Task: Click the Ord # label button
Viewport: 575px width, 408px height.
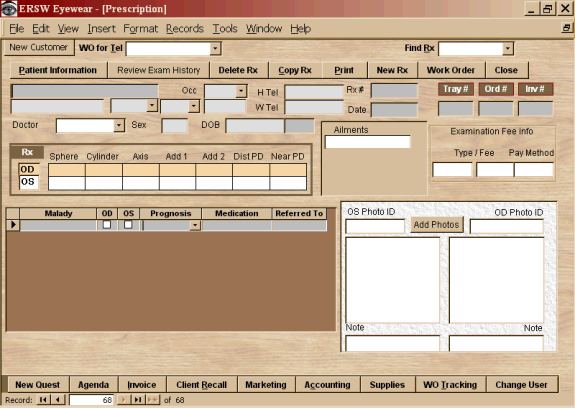Action: pyautogui.click(x=496, y=89)
